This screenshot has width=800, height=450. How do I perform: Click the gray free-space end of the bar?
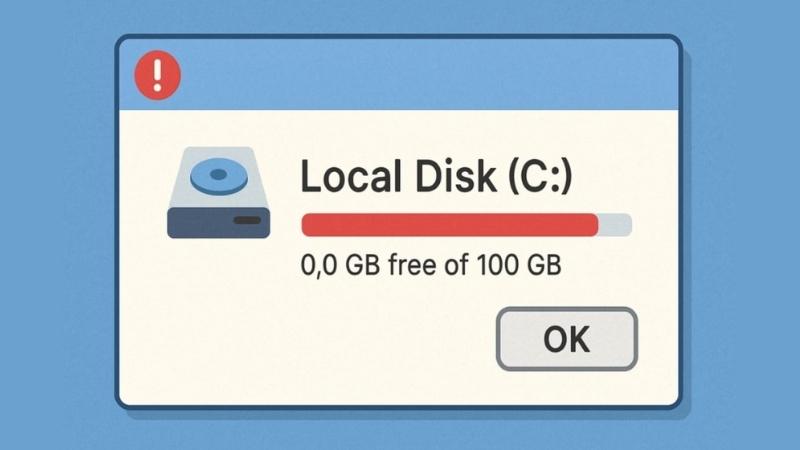[615, 225]
